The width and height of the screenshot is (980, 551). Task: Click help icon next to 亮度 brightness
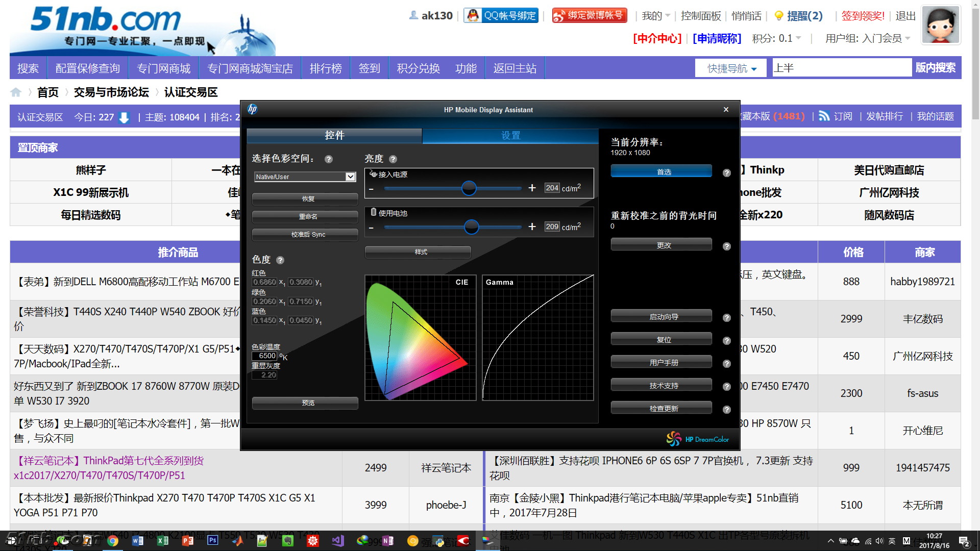(393, 159)
